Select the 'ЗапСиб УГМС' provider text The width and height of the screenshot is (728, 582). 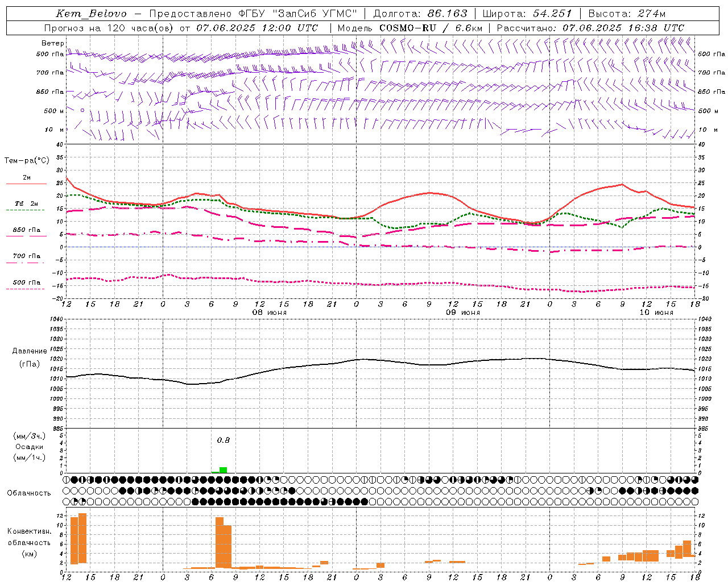coord(315,14)
